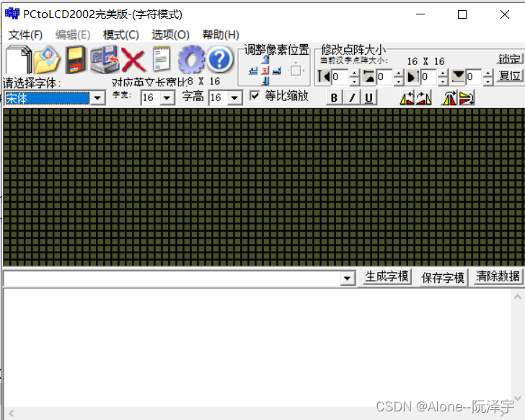This screenshot has width=525, height=420.
Task: Flip glyph horizontally with mirror icon
Action: 449,98
